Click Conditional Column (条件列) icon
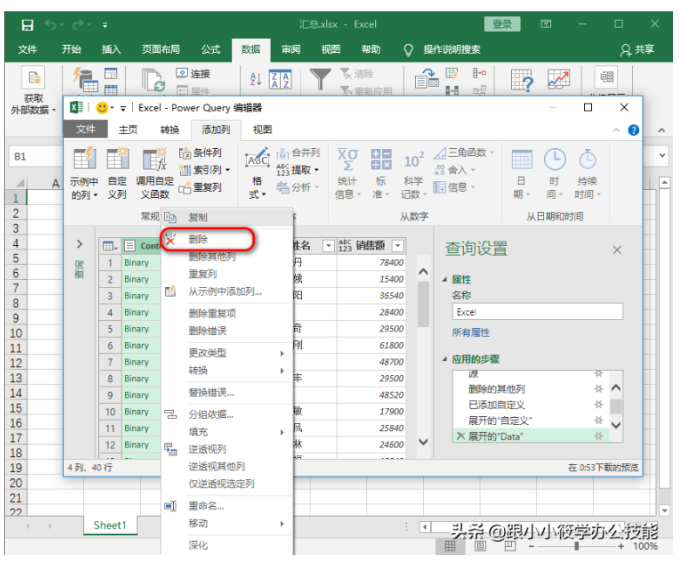 pyautogui.click(x=185, y=153)
